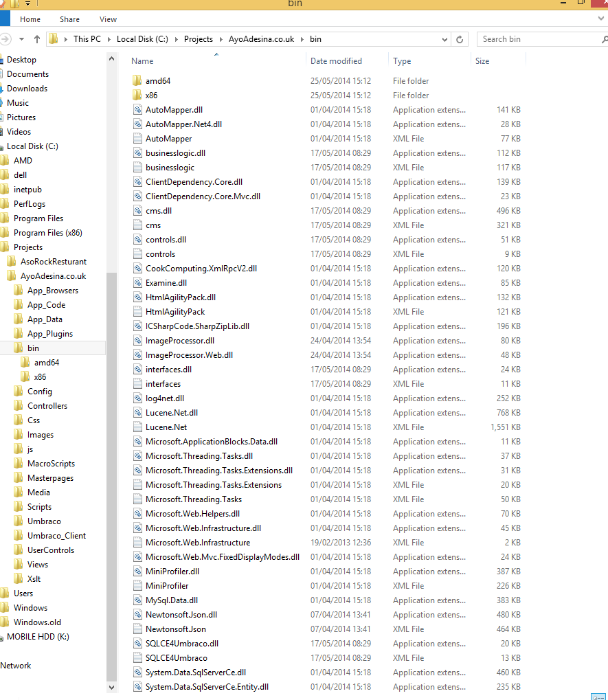Select App_Code folder in tree
This screenshot has height=700, width=608.
click(47, 305)
